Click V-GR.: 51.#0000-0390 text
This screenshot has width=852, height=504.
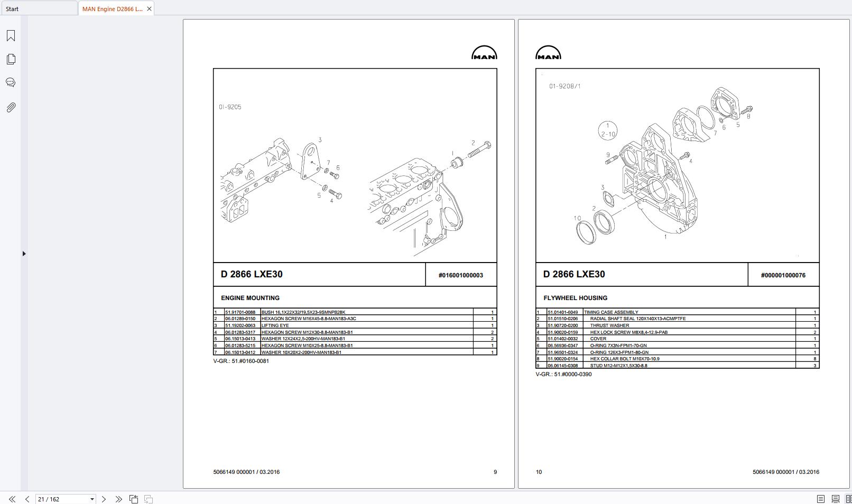(563, 375)
